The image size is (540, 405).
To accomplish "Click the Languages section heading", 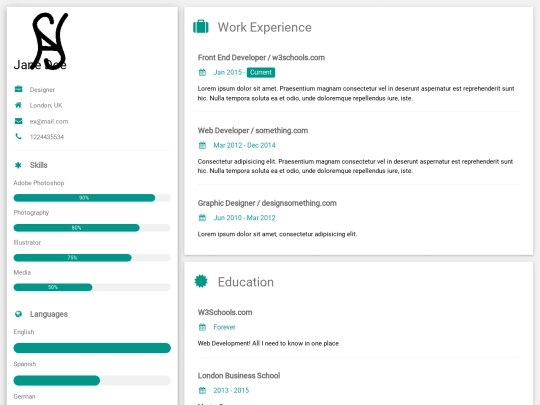I will (x=49, y=314).
